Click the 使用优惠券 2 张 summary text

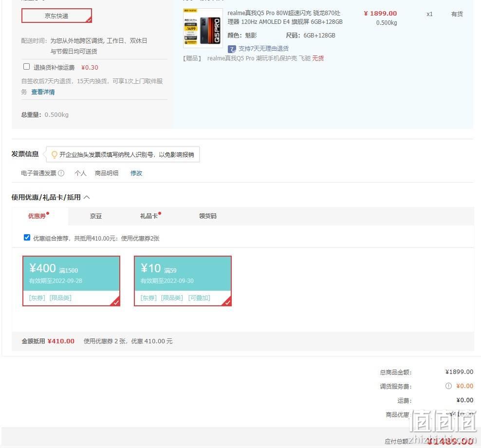128,341
